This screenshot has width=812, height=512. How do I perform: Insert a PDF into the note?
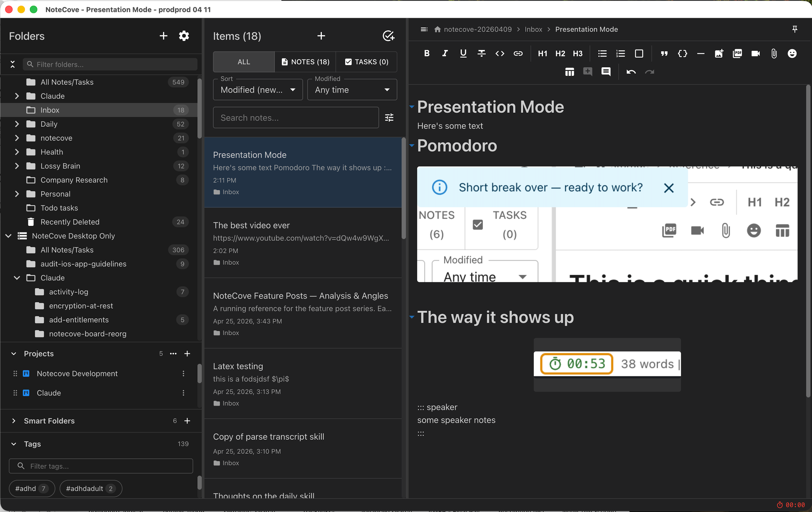click(x=737, y=53)
